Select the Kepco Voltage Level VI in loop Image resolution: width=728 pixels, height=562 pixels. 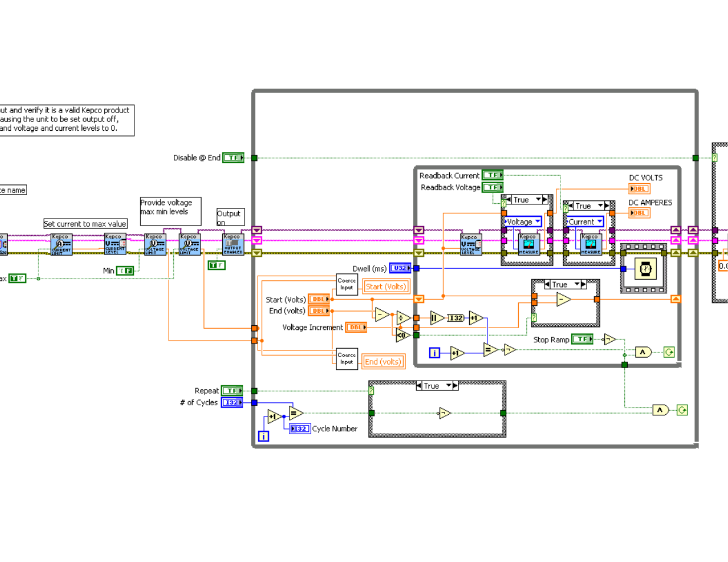(x=470, y=244)
